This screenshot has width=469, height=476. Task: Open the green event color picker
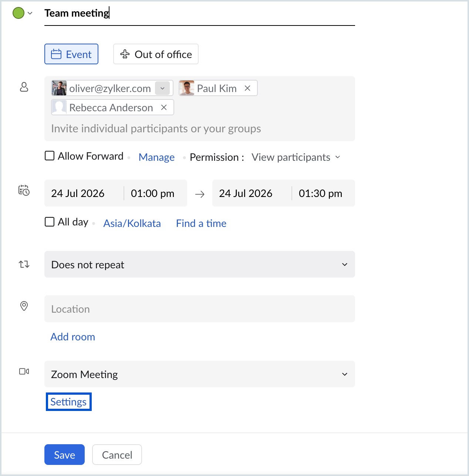23,13
